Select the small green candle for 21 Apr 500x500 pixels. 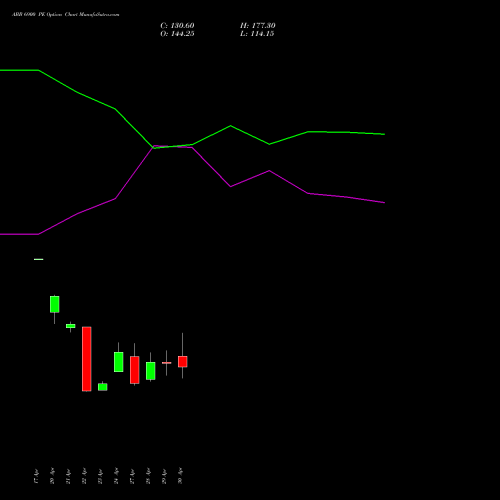tap(71, 326)
